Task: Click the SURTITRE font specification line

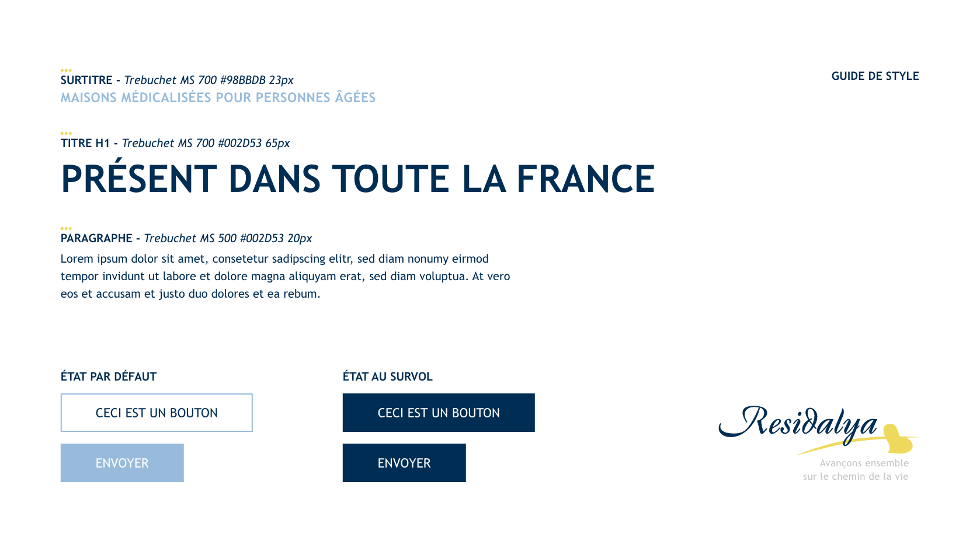Action: (177, 80)
